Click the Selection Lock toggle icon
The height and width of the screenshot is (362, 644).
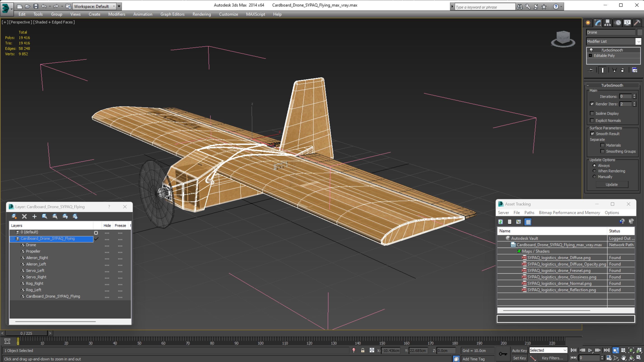click(x=363, y=350)
